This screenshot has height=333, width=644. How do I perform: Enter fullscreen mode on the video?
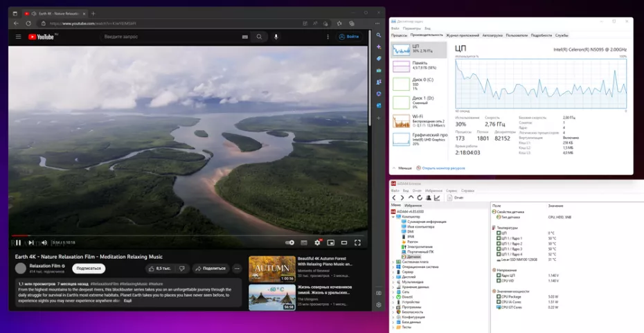tap(357, 242)
